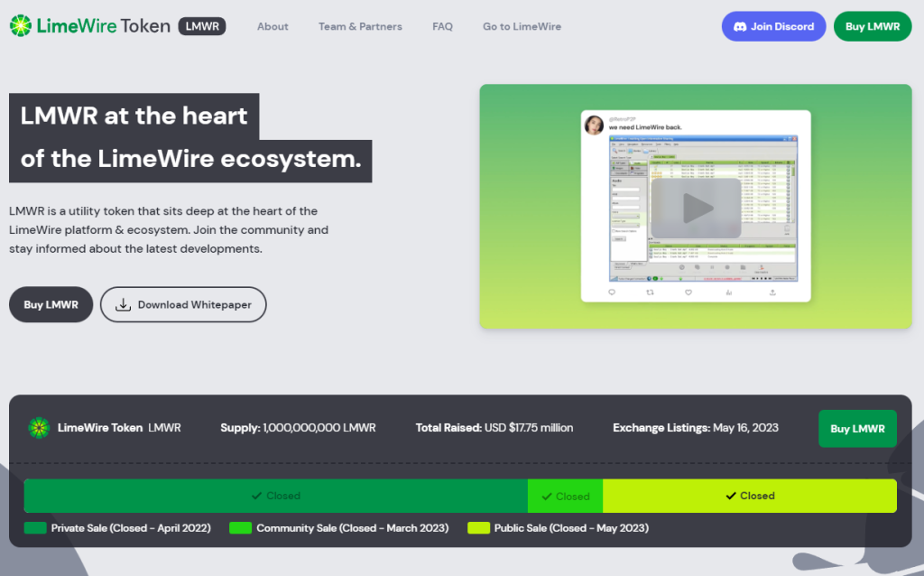The width and height of the screenshot is (924, 576).
Task: Click the lime icon in the token info panel
Action: (39, 428)
